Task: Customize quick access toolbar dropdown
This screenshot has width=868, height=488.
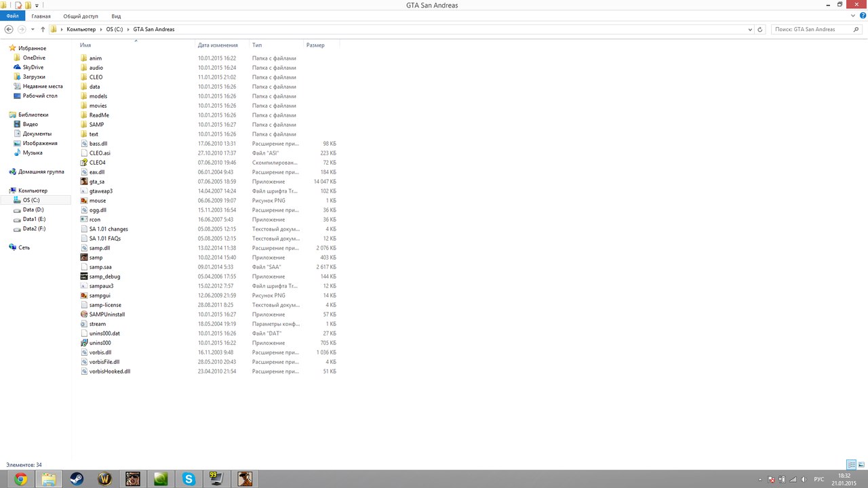Action: click(x=37, y=5)
